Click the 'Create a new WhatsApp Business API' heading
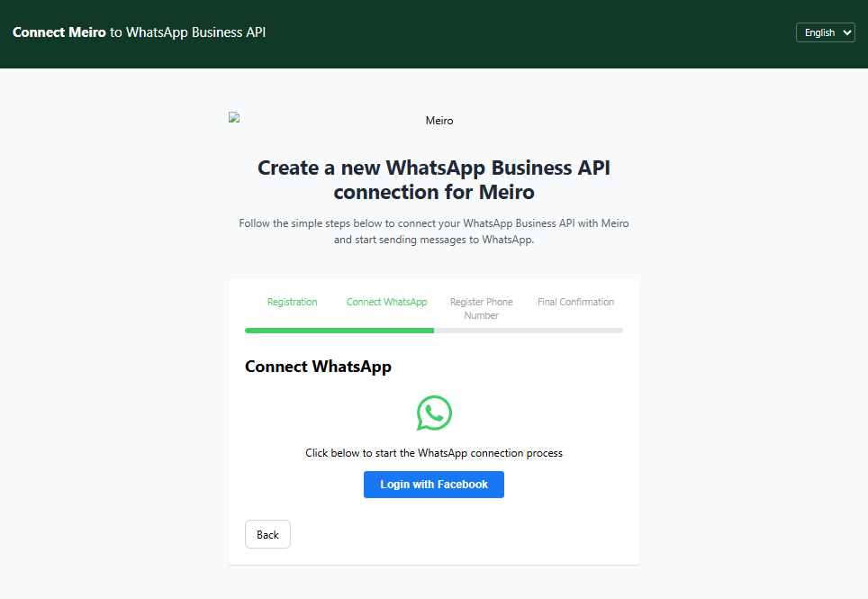This screenshot has width=868, height=599. pos(434,179)
